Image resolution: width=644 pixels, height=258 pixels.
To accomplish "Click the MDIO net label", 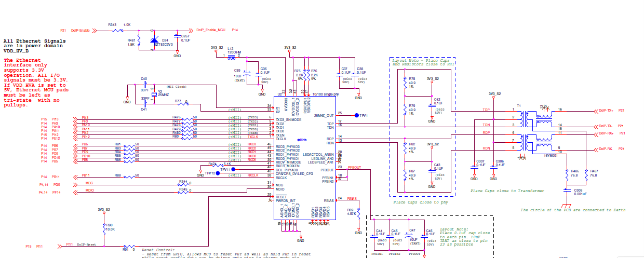I will click(89, 191).
